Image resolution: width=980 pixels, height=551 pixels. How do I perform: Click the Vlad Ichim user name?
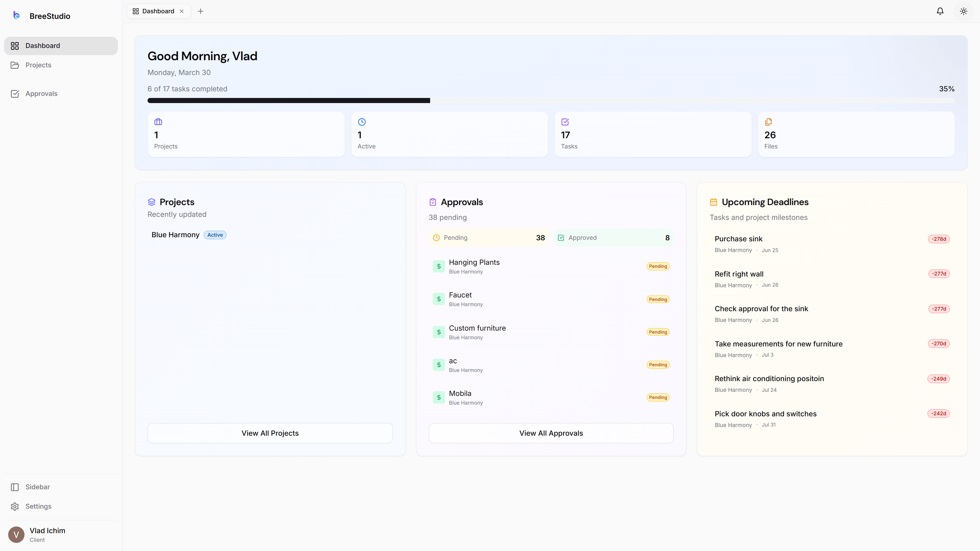click(47, 531)
